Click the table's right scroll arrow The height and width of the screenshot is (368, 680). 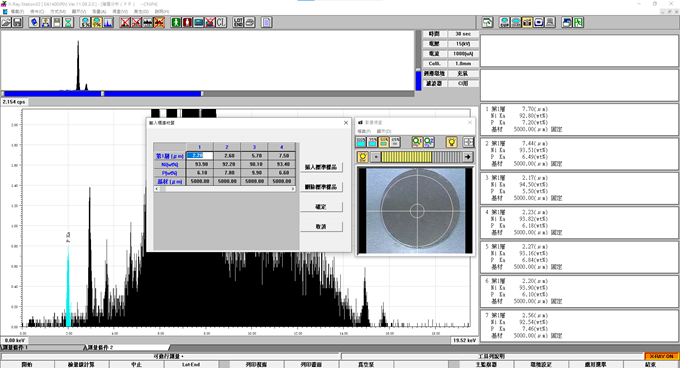tap(293, 189)
